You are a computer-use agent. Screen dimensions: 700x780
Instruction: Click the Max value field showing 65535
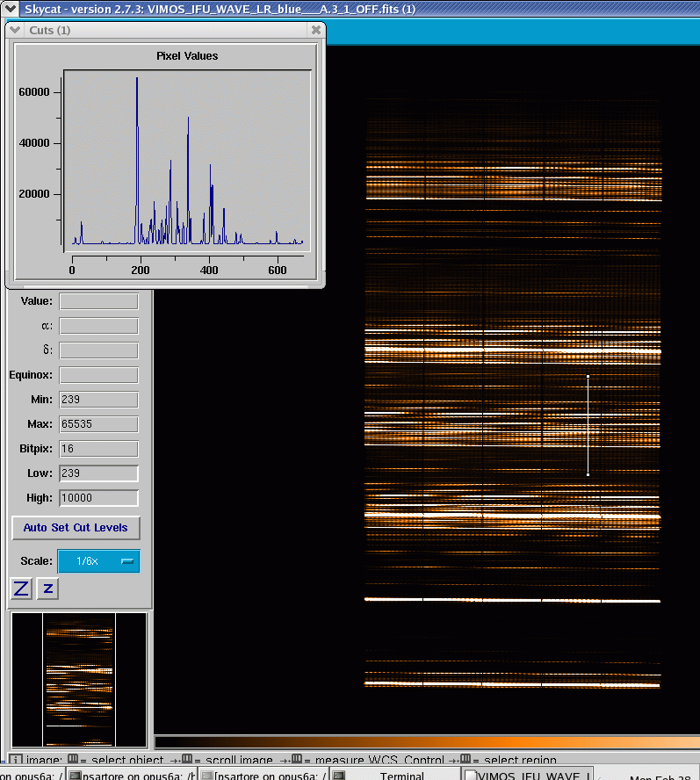[x=98, y=424]
